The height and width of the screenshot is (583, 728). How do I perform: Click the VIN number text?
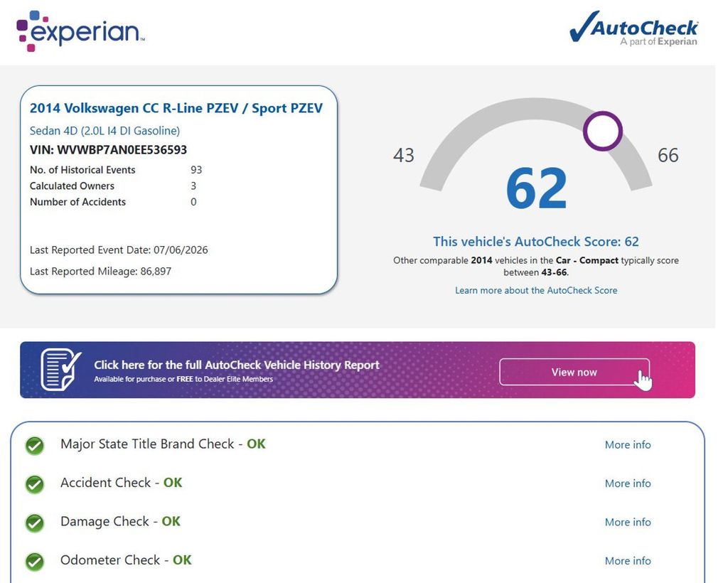108,150
